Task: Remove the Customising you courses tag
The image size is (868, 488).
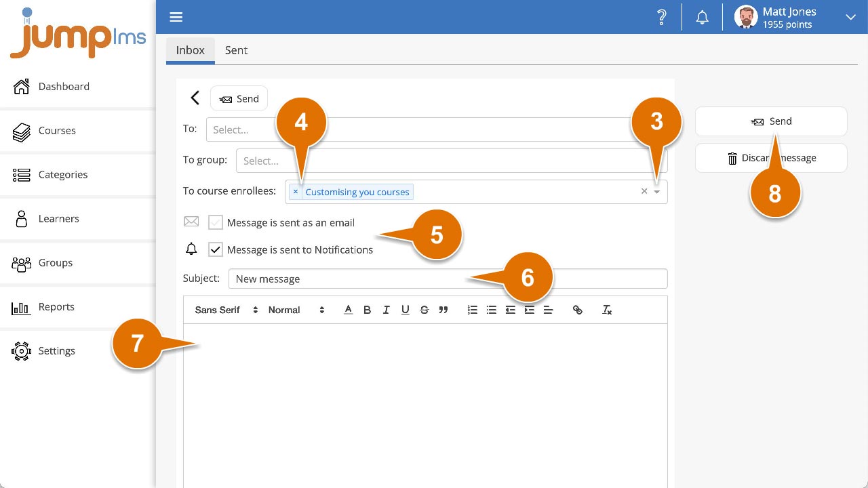Action: pyautogui.click(x=296, y=192)
